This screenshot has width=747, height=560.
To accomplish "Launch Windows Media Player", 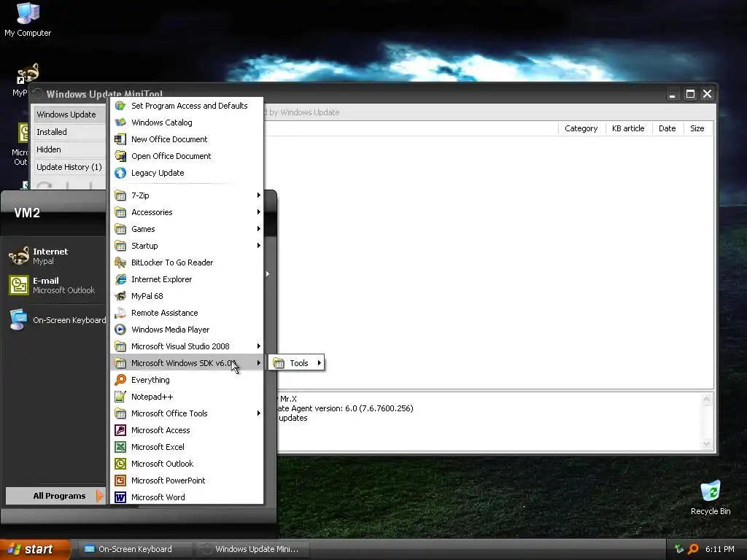I will (x=187, y=330).
